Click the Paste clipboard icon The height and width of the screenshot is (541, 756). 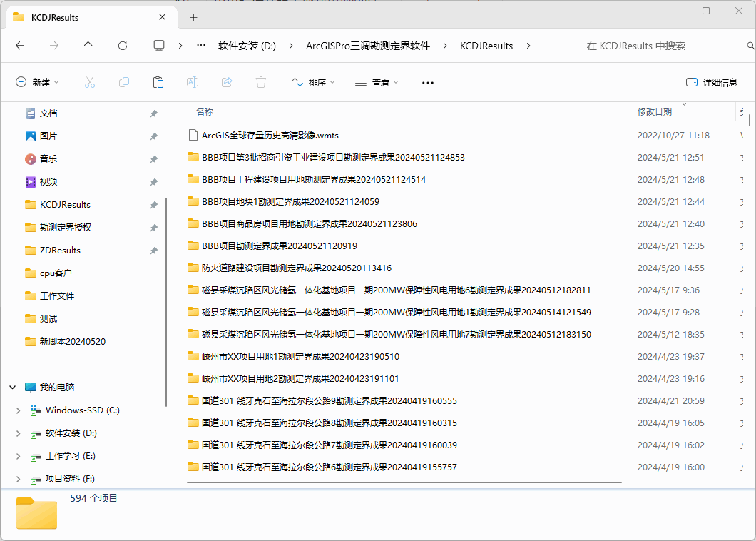[158, 82]
